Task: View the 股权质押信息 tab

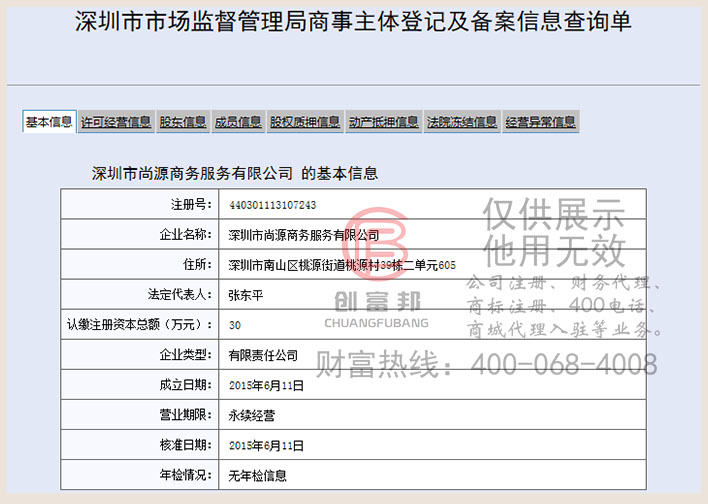Action: pos(305,122)
